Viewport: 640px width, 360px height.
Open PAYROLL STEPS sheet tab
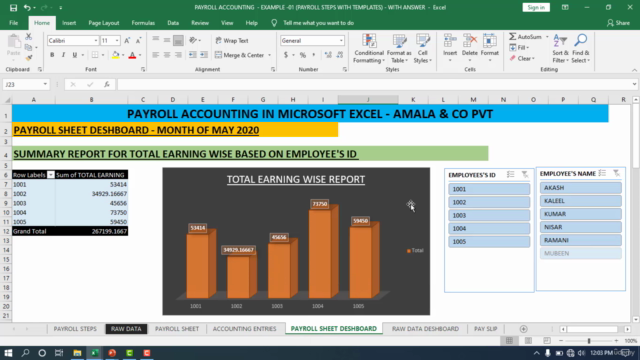[75, 329]
